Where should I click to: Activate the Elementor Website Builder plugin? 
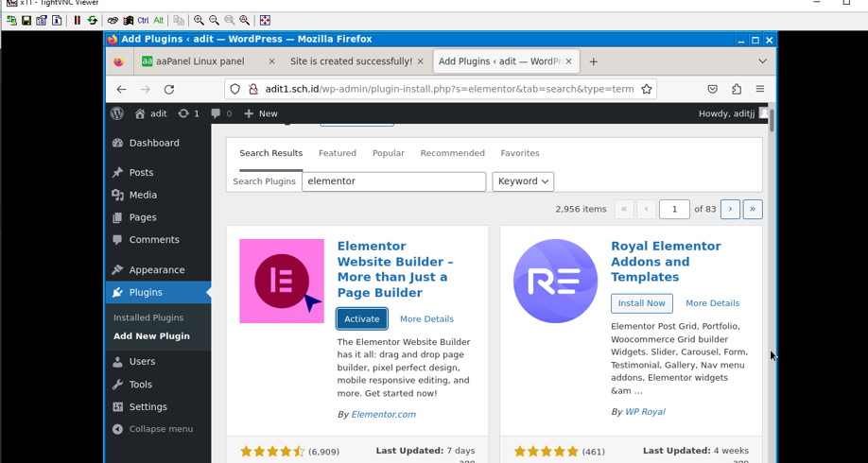(362, 318)
